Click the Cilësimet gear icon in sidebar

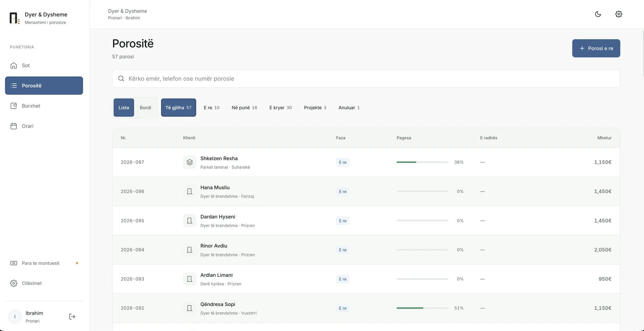[x=14, y=283]
